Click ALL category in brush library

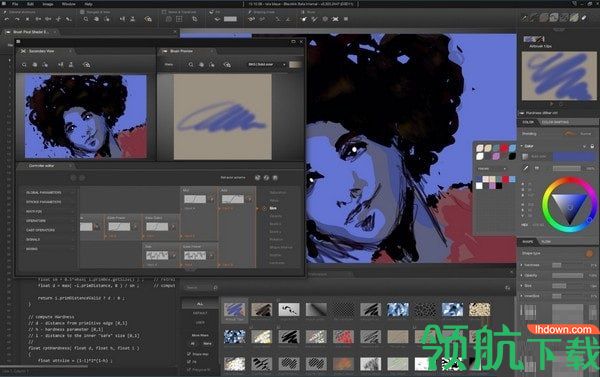pos(200,304)
